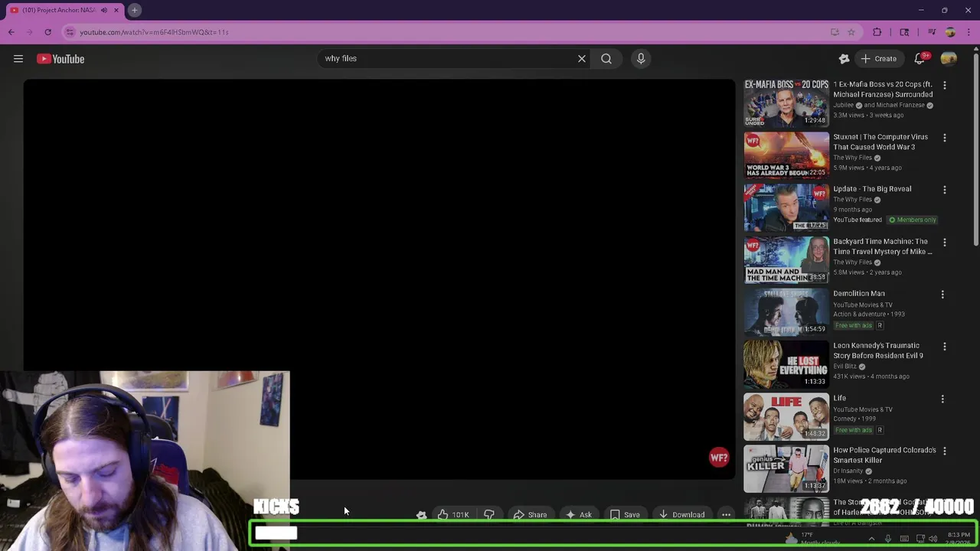Save the video to a playlist
Screen dimensions: 980x551
[x=625, y=515]
